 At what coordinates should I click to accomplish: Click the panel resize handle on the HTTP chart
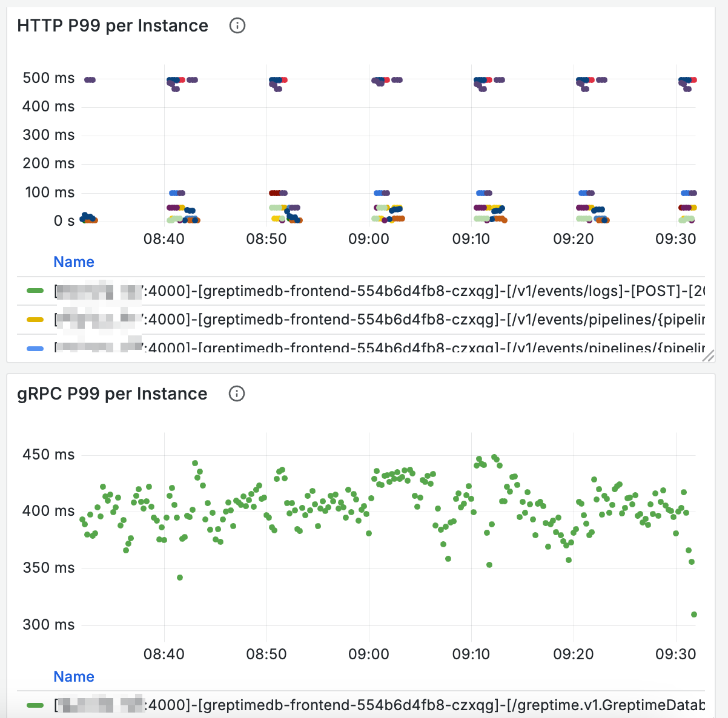(x=709, y=354)
